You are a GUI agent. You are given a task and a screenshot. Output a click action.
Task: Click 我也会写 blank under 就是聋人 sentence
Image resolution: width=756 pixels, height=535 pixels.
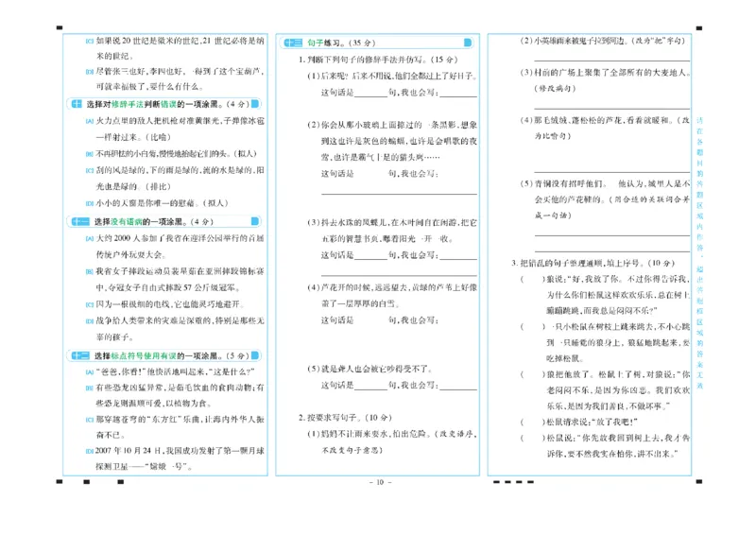click(458, 386)
